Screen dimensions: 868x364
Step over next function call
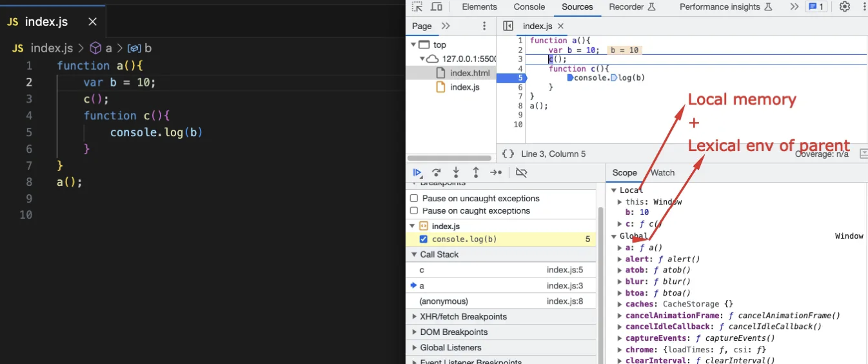pos(437,172)
